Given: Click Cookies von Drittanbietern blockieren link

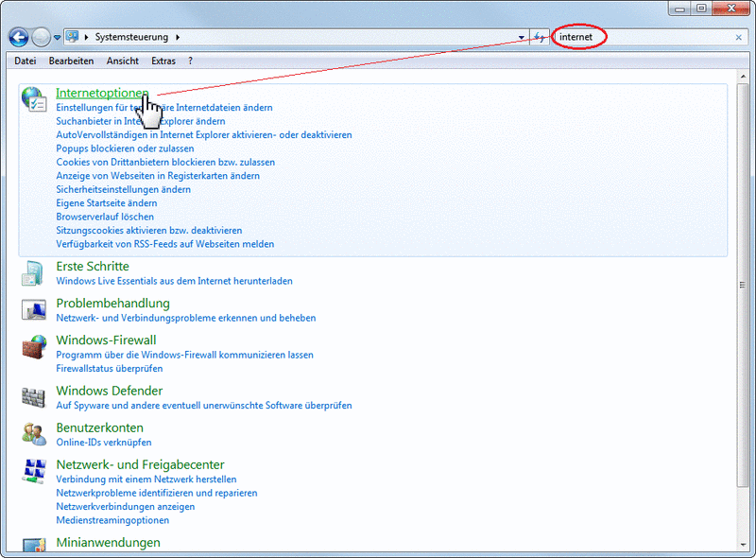Looking at the screenshot, I should coord(165,162).
